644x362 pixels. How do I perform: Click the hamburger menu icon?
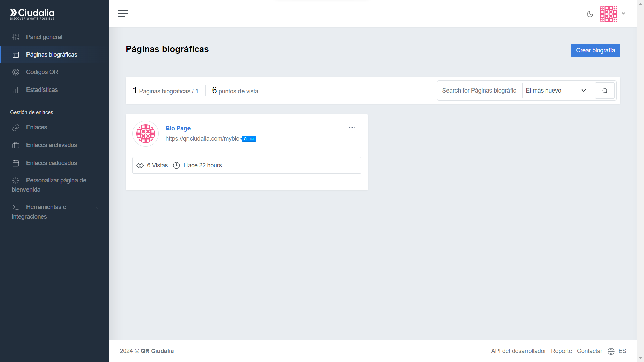point(123,14)
